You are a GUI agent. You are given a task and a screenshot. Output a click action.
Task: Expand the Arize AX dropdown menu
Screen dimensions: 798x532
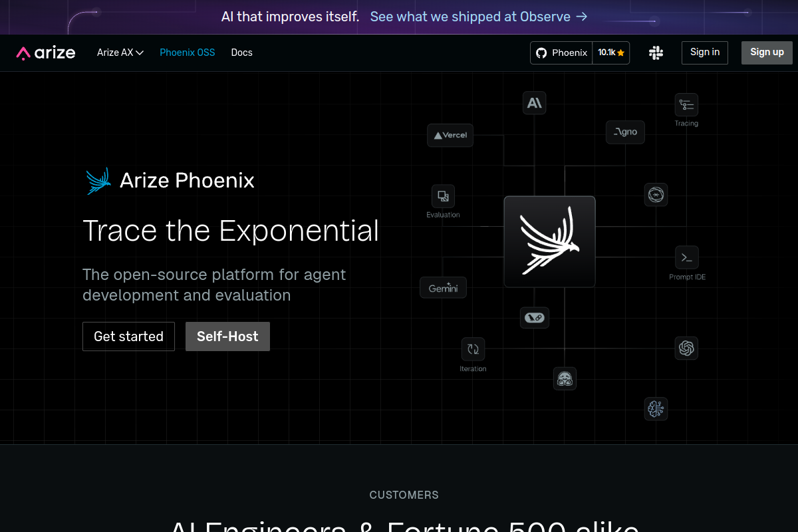click(x=120, y=53)
